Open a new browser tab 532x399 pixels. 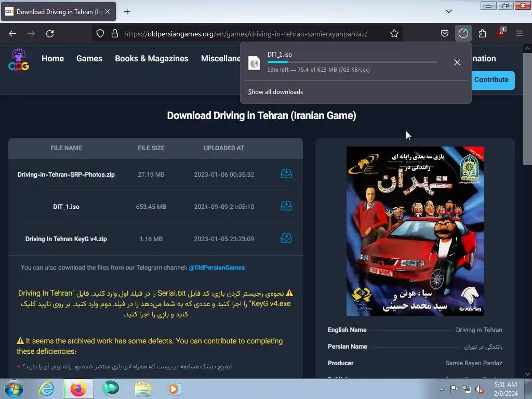127,12
